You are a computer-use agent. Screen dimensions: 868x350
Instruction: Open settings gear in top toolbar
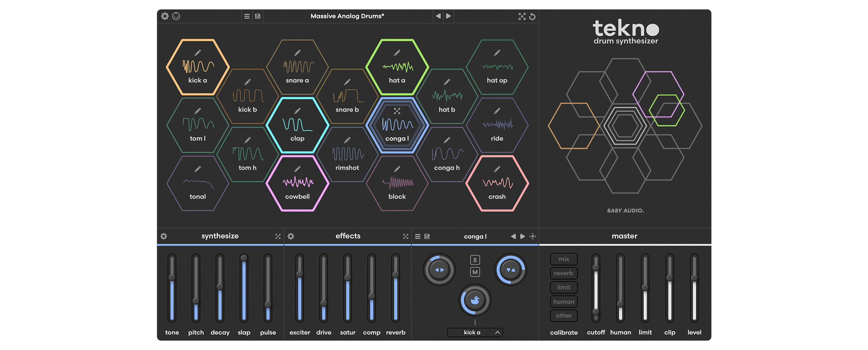[165, 16]
